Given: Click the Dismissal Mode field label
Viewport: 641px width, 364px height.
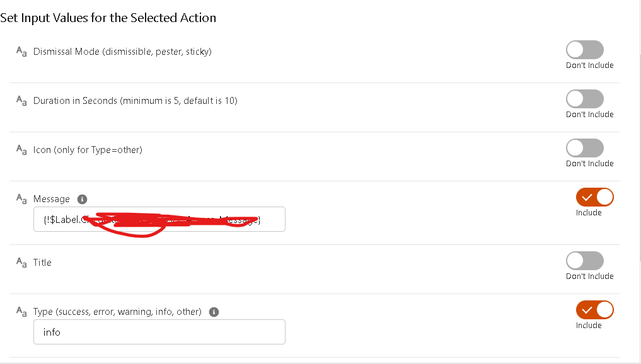Looking at the screenshot, I should 122,52.
